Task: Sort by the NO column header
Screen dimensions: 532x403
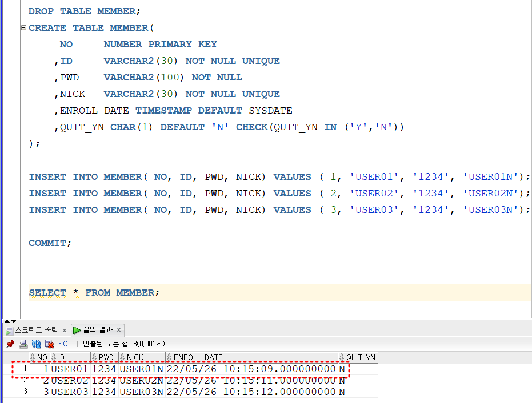Action: 39,357
